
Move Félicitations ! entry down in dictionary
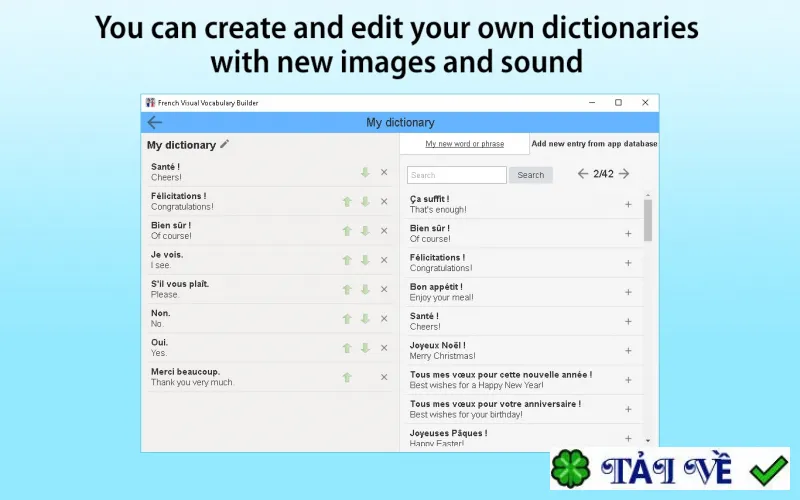[x=365, y=202]
